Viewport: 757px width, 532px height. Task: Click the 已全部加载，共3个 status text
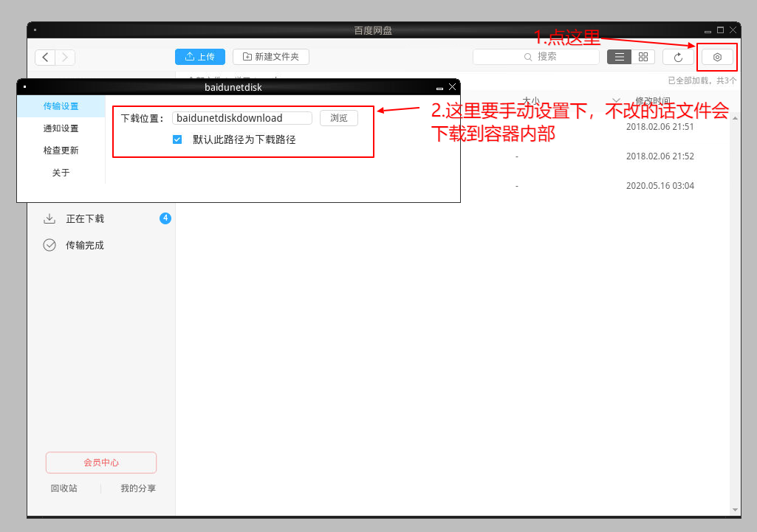point(702,80)
